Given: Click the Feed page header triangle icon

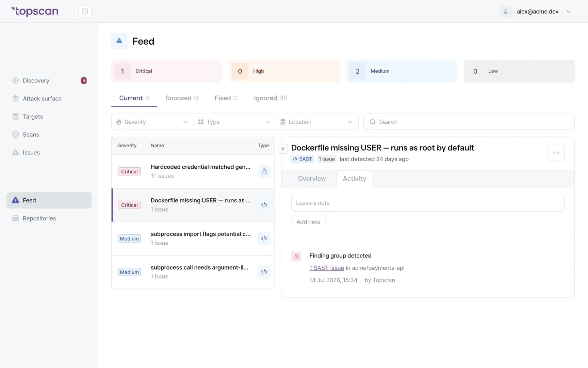Looking at the screenshot, I should click(119, 41).
